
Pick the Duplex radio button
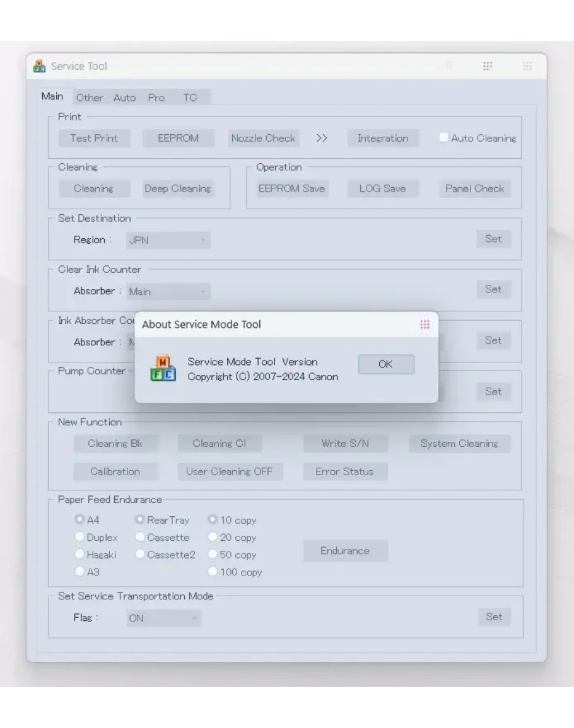click(79, 537)
